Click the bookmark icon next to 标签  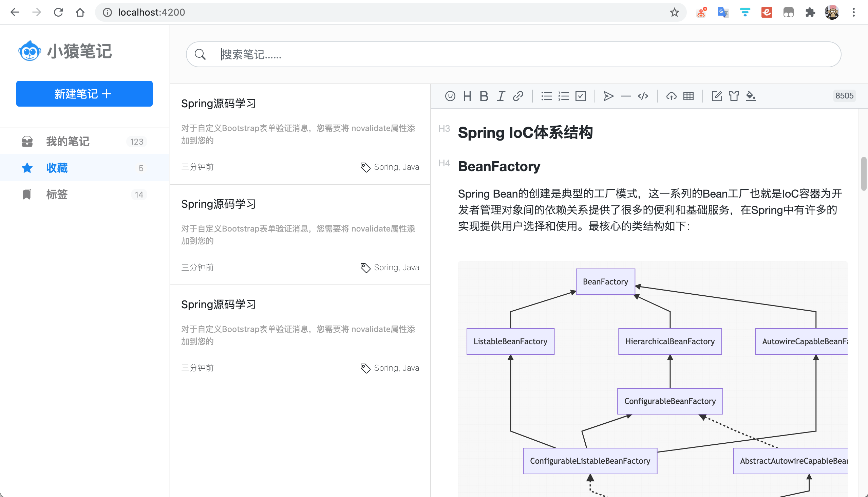pos(27,194)
